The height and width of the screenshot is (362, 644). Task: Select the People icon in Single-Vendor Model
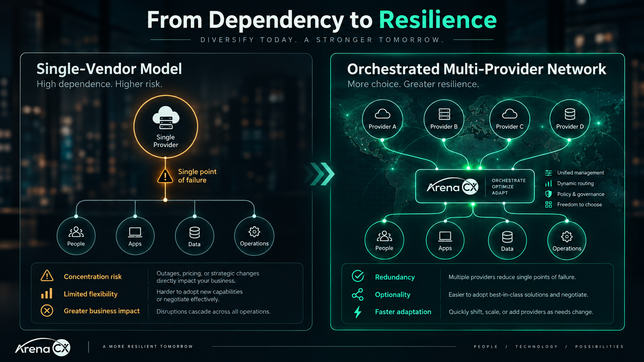pos(76,232)
